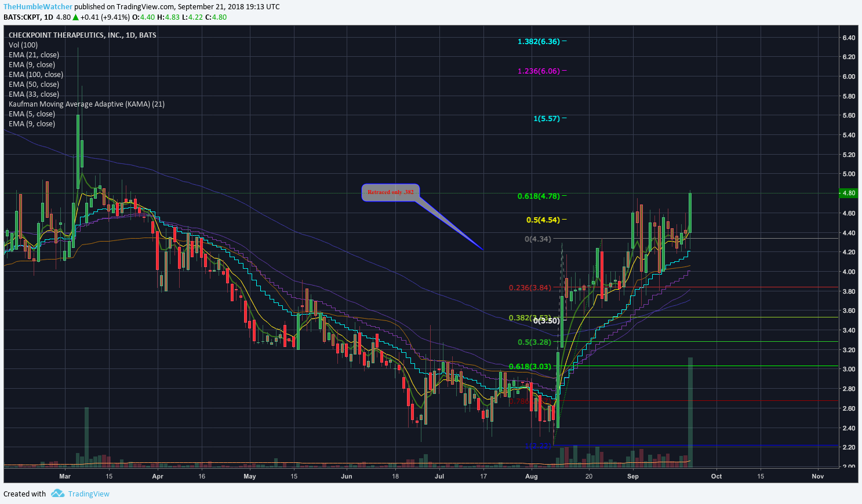This screenshot has height=504, width=862.
Task: Click the 0.5(4.54) Fibonacci level label
Action: 543,220
